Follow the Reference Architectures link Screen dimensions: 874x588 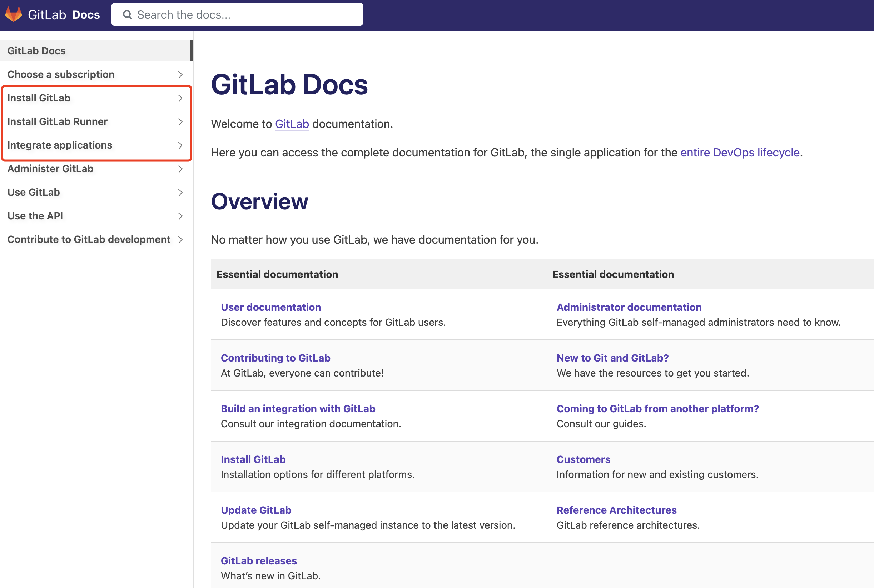click(x=616, y=510)
